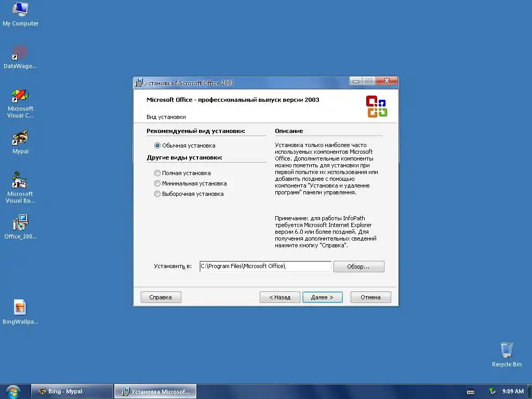
Task: Choose Обычная установка radio option
Action: tap(185, 145)
